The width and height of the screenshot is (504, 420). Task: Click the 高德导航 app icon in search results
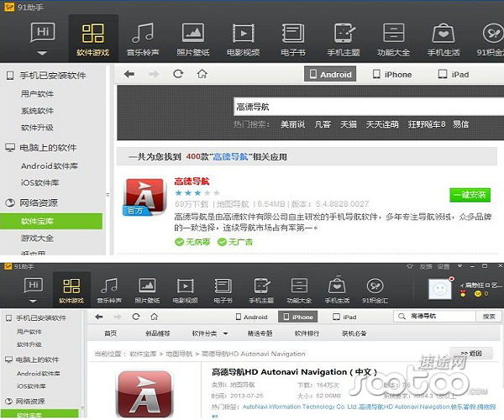tap(144, 197)
